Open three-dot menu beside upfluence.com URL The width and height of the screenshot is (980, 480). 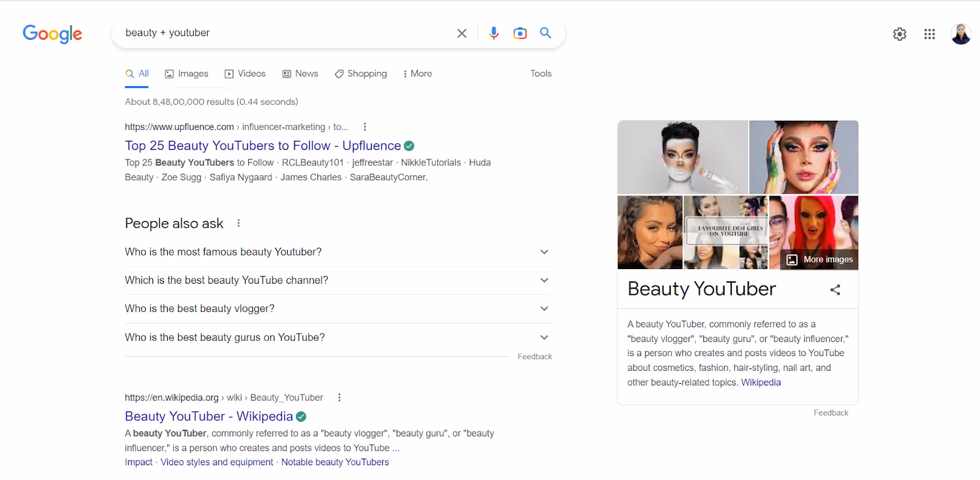365,127
